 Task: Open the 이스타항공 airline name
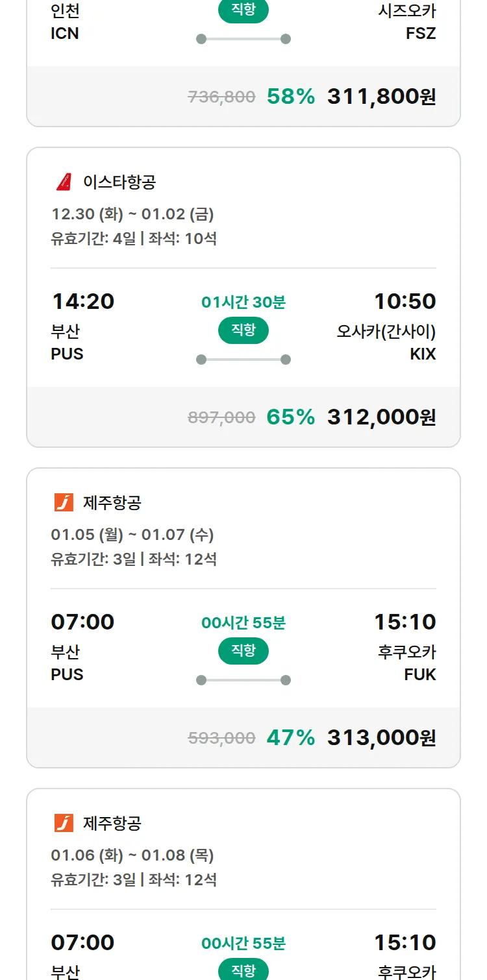click(119, 182)
